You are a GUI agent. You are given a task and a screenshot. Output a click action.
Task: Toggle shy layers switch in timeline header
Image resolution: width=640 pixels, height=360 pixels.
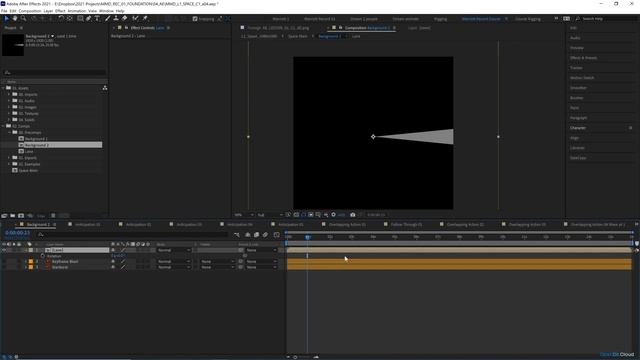248,235
